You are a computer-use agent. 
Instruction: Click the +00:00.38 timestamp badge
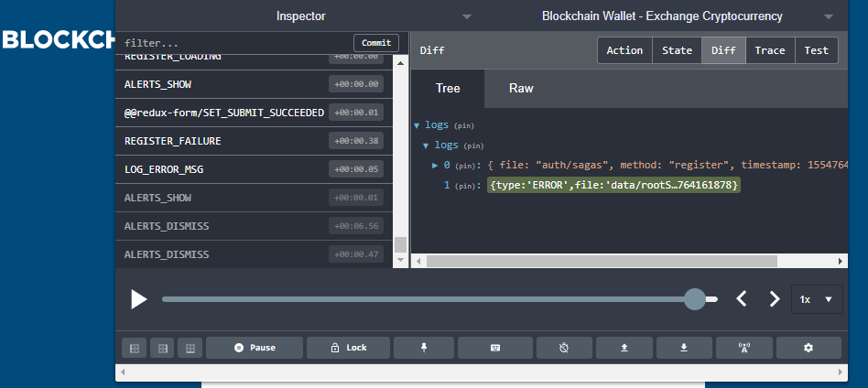[x=356, y=141]
